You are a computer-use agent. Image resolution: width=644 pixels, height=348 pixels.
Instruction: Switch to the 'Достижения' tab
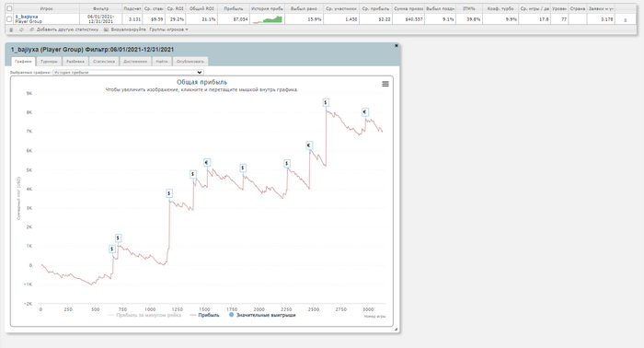click(x=135, y=61)
